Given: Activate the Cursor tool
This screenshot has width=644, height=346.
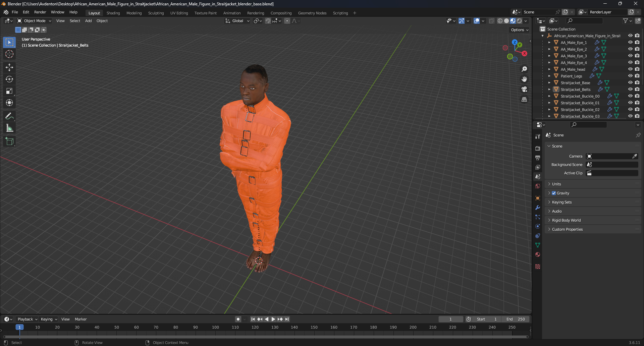Looking at the screenshot, I should 9,54.
